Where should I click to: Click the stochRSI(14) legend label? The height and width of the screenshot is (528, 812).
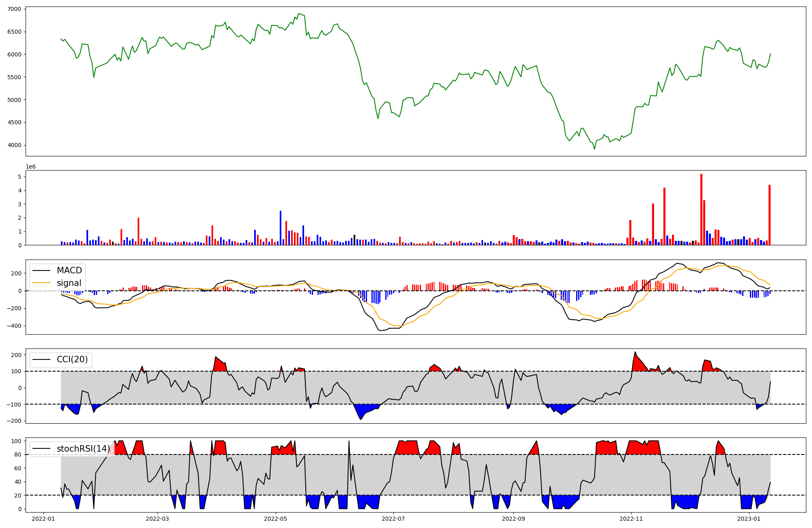point(83,448)
